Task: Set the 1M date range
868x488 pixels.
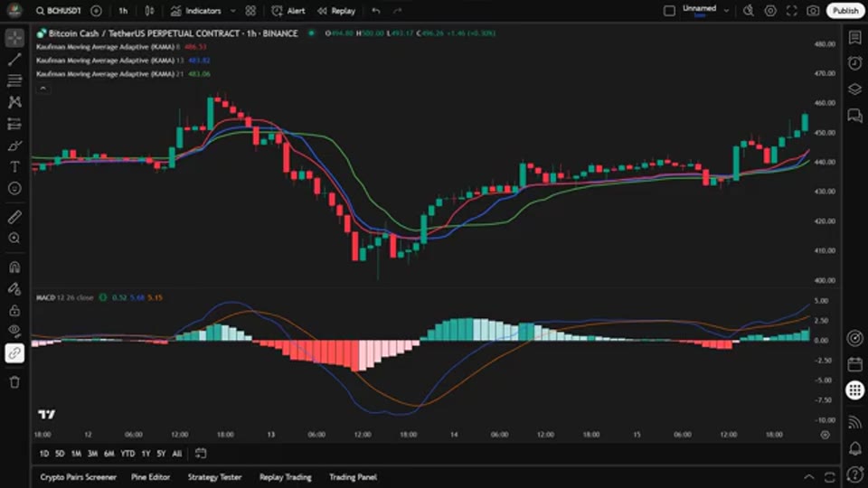Action: tap(76, 454)
